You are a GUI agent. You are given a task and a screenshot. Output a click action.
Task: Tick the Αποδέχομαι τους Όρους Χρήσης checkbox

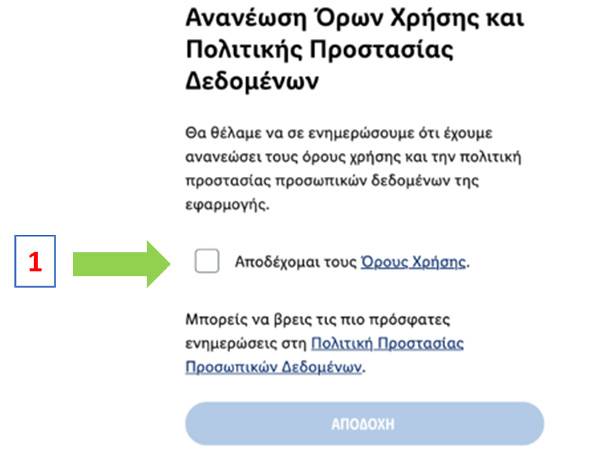coord(207,261)
